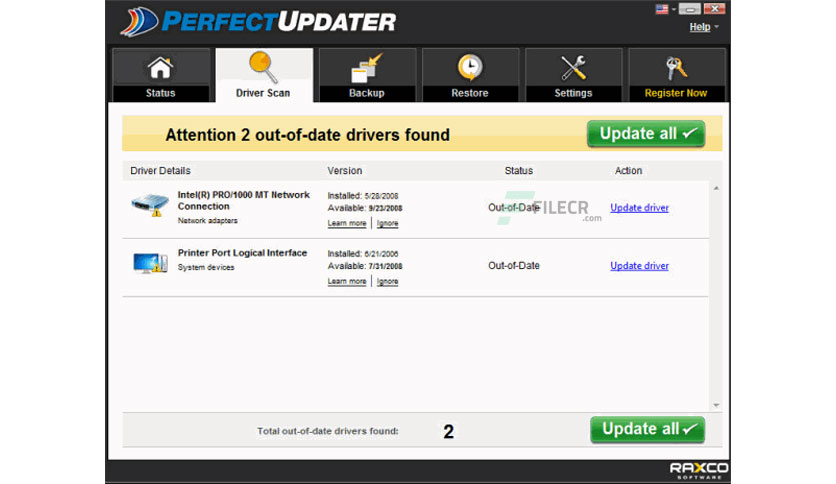Click the Network adapters category text
Screen dimensions: 836x484
(x=207, y=221)
